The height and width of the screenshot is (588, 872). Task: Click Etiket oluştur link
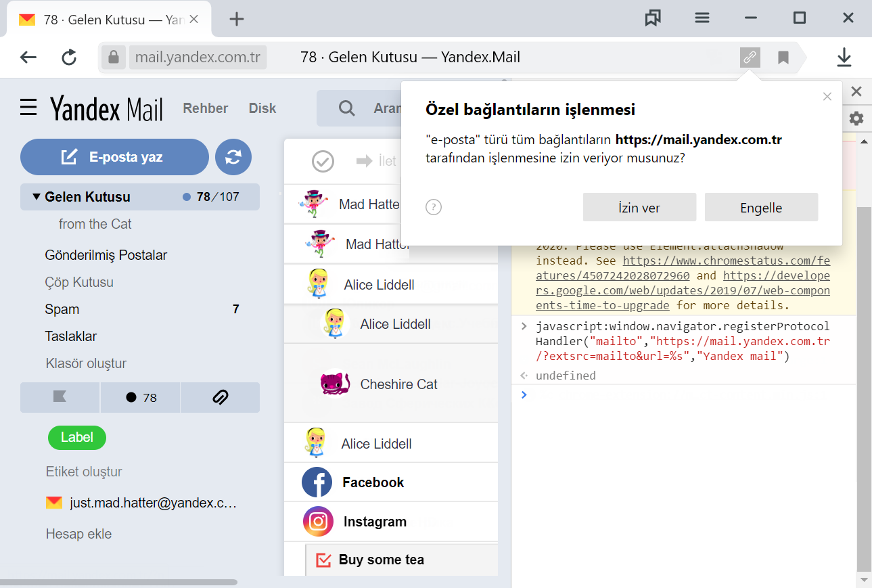click(x=84, y=472)
